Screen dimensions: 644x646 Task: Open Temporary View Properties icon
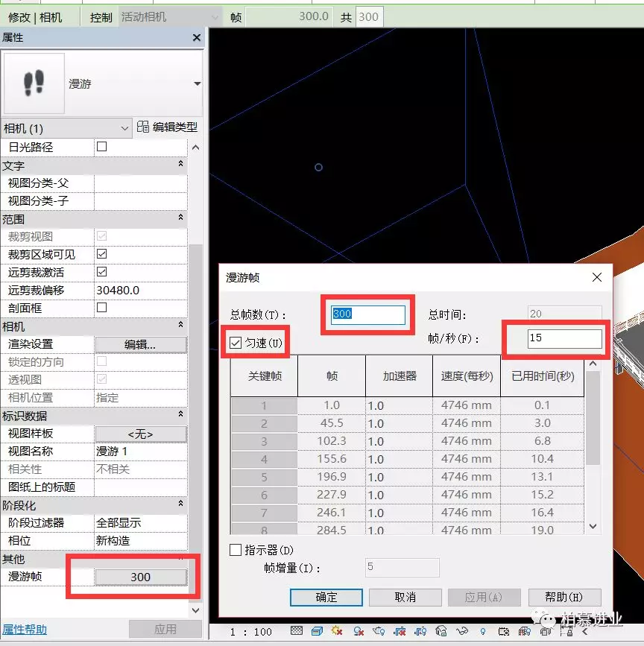click(504, 632)
